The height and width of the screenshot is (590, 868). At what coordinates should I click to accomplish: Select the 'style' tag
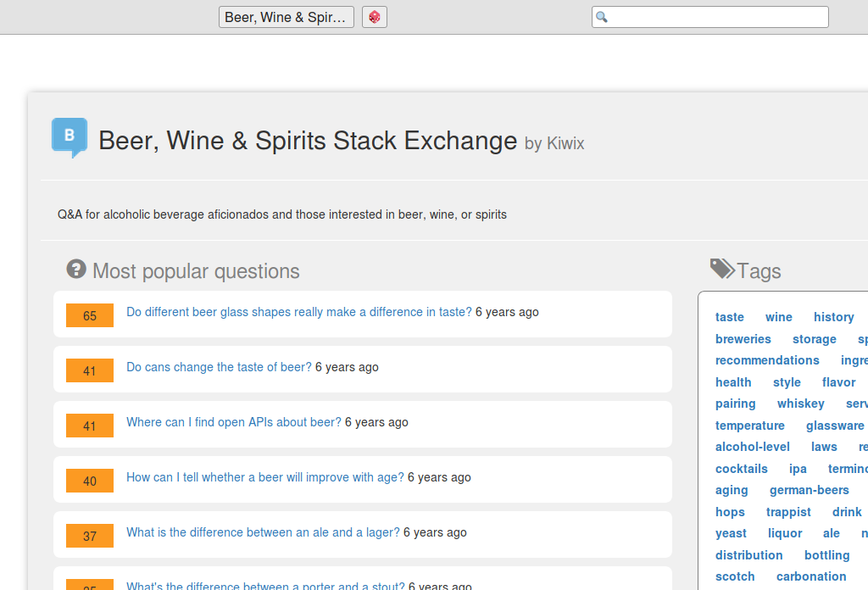pos(787,382)
